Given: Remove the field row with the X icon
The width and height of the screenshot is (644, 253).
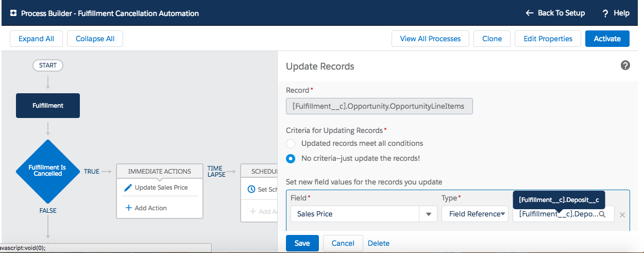Looking at the screenshot, I should (622, 214).
